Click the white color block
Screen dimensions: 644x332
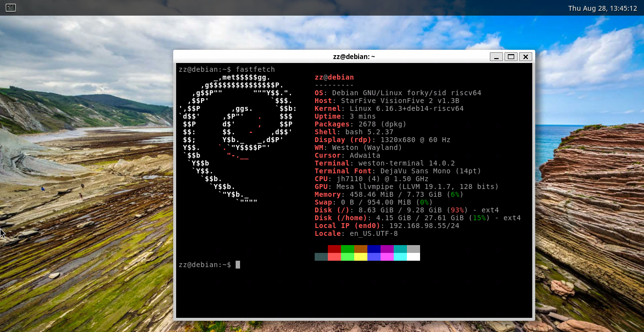413,257
